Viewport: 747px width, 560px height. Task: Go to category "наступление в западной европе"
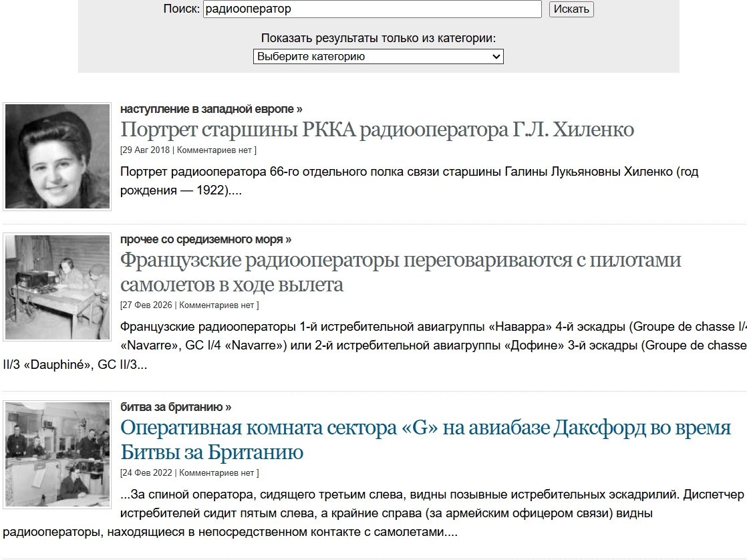pos(211,109)
